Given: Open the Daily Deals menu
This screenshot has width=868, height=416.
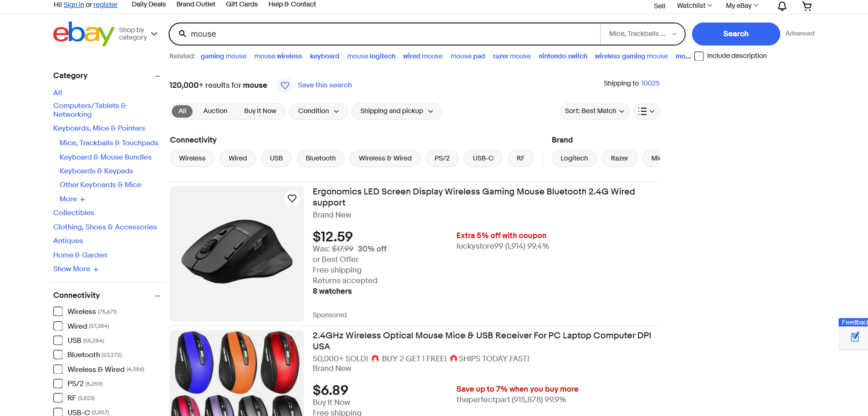Looking at the screenshot, I should tap(148, 4).
